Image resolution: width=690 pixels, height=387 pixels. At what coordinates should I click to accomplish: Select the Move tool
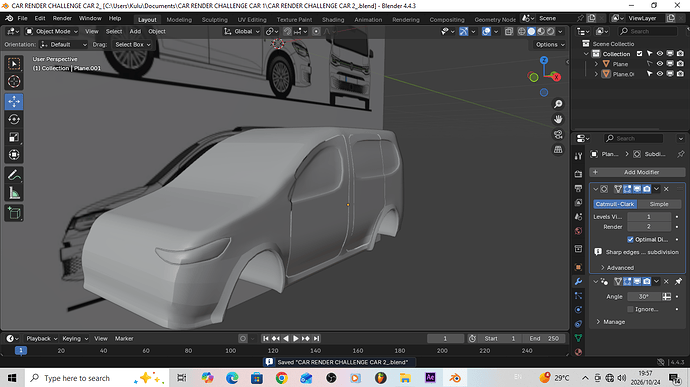[14, 101]
